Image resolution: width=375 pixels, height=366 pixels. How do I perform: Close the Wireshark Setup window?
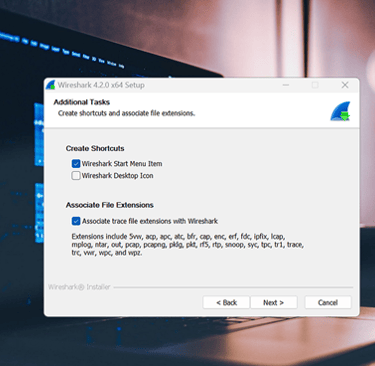coord(345,85)
